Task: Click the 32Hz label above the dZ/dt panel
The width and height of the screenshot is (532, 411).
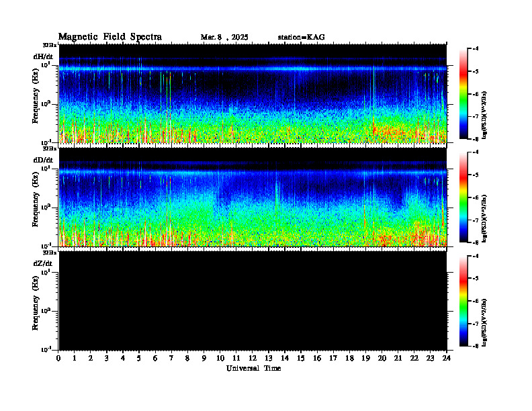Action: click(50, 253)
